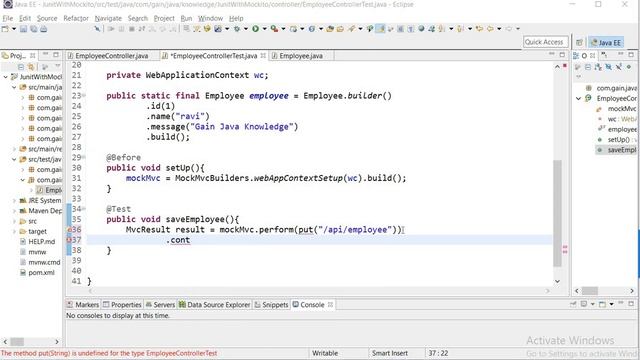
Task: Switch to the Data Source Explorer tab
Action: point(215,305)
